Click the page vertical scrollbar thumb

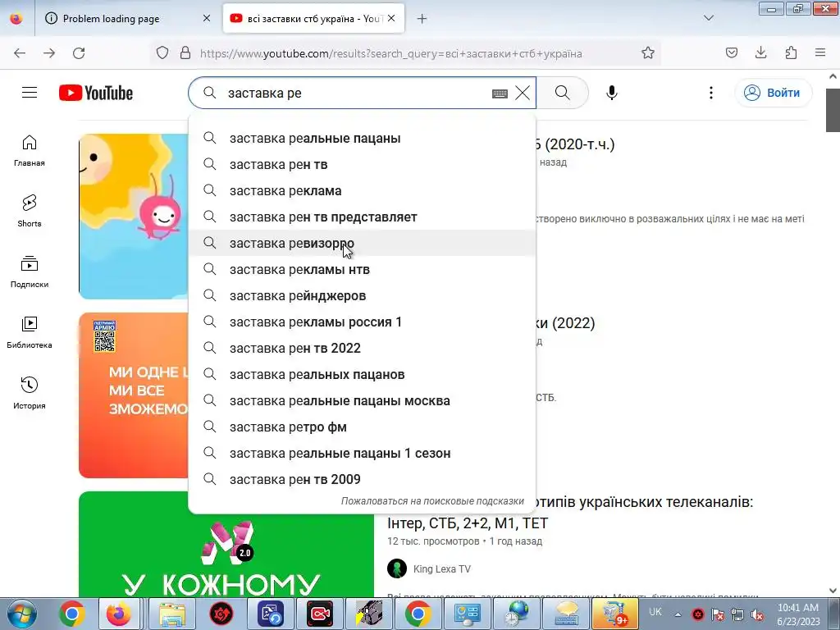pos(833,110)
